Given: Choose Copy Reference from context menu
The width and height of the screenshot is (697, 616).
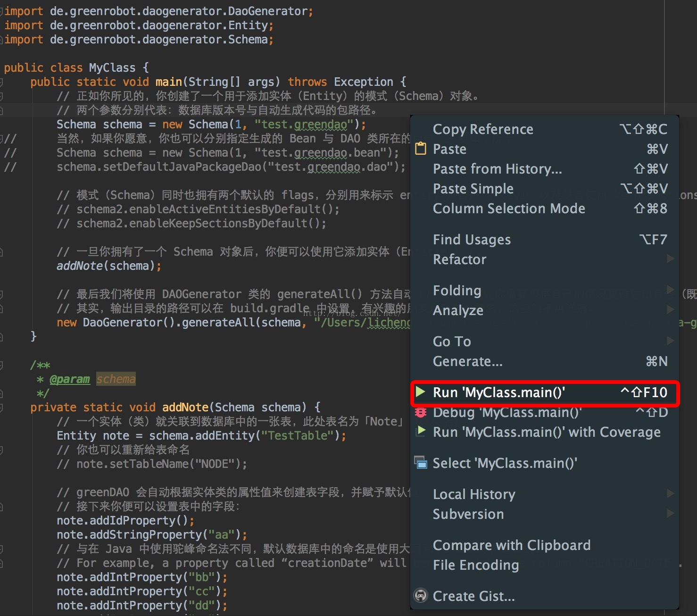Looking at the screenshot, I should 483,129.
